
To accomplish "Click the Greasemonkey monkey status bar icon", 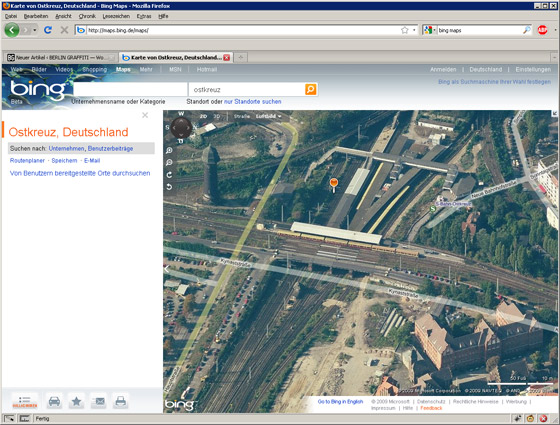I will click(x=530, y=418).
